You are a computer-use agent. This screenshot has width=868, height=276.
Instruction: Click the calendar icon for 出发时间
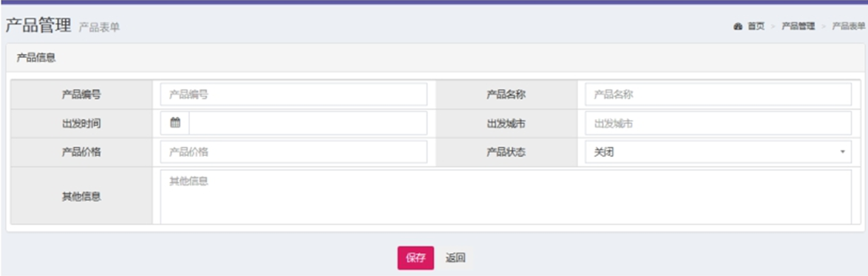175,123
